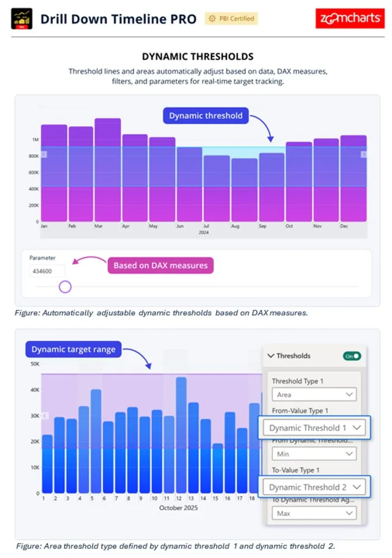The image size is (392, 558).
Task: Click the From-Value Type 1 label
Action: pyautogui.click(x=300, y=411)
